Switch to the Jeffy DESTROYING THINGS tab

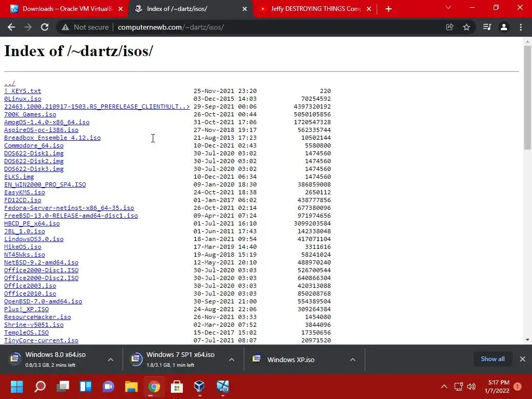click(315, 9)
